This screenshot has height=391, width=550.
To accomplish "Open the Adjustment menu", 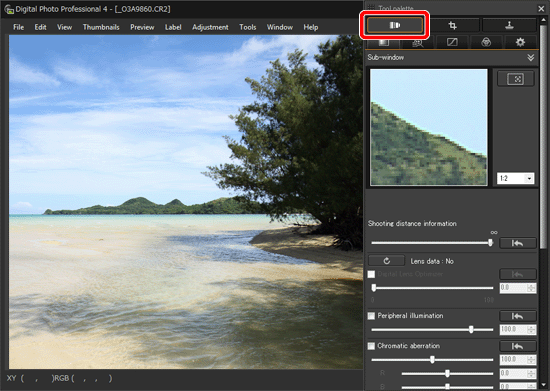I will pos(210,27).
